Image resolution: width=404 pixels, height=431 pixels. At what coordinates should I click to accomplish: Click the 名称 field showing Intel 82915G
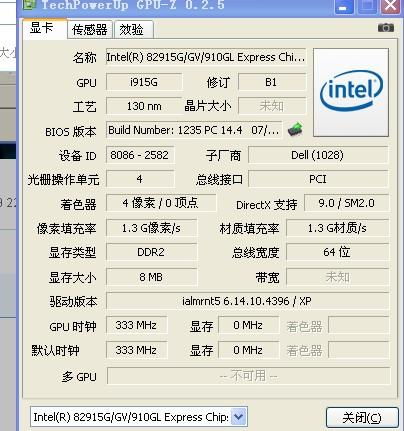206,57
